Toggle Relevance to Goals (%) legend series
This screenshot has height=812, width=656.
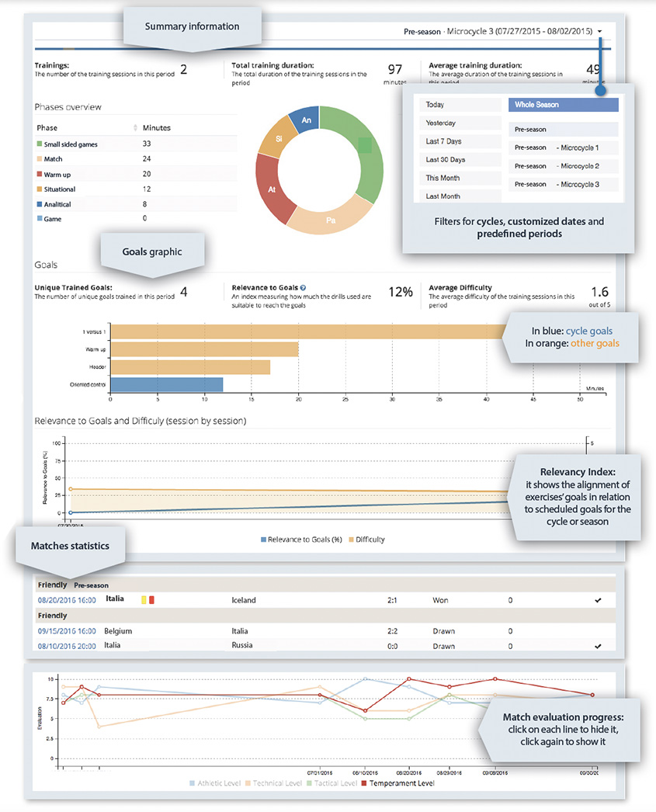[x=301, y=540]
